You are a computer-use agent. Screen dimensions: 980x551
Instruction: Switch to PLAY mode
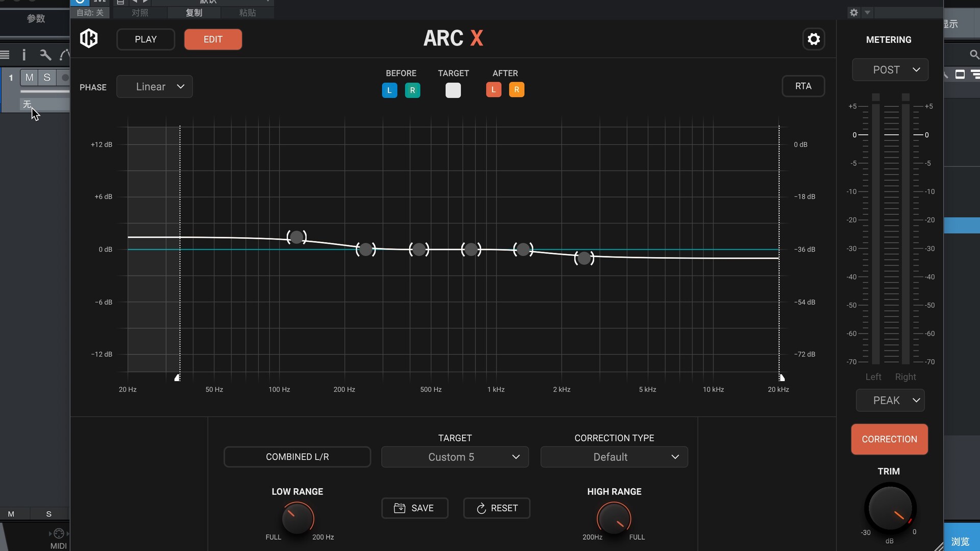(x=145, y=39)
